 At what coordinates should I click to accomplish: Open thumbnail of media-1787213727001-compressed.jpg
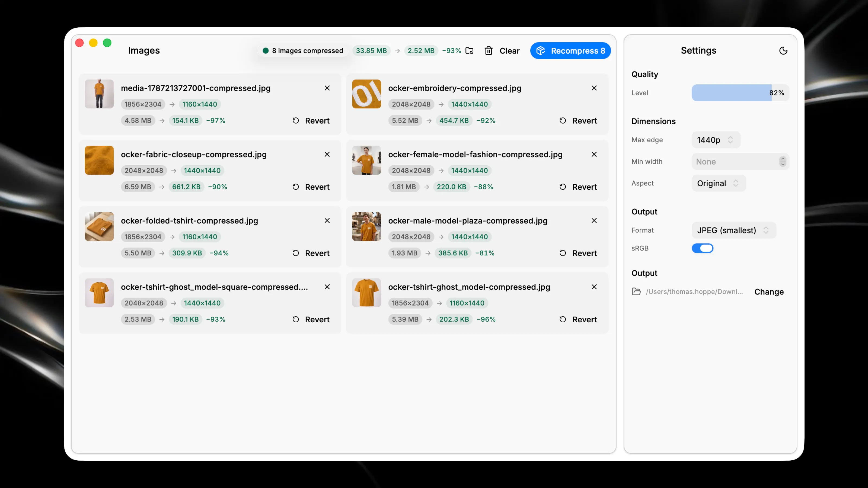coord(99,94)
